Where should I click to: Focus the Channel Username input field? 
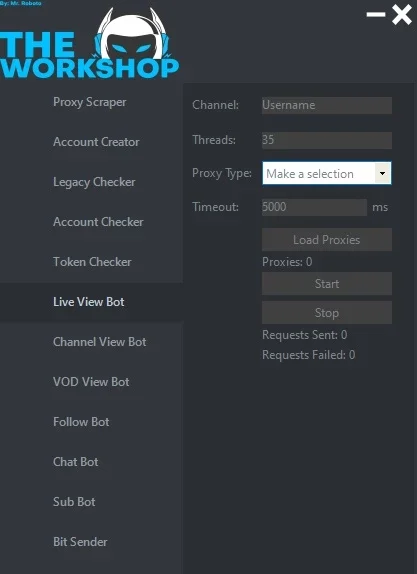(x=327, y=105)
